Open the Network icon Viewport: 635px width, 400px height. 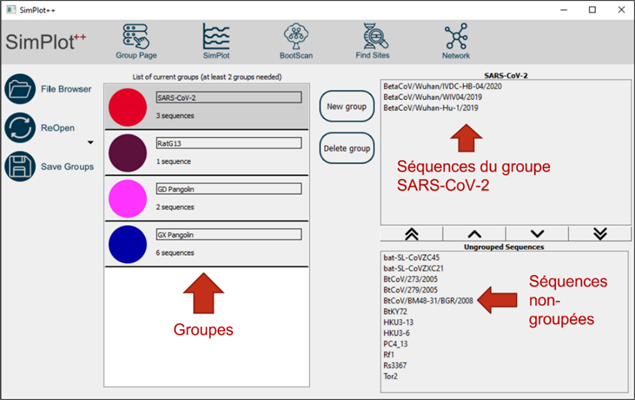[456, 41]
